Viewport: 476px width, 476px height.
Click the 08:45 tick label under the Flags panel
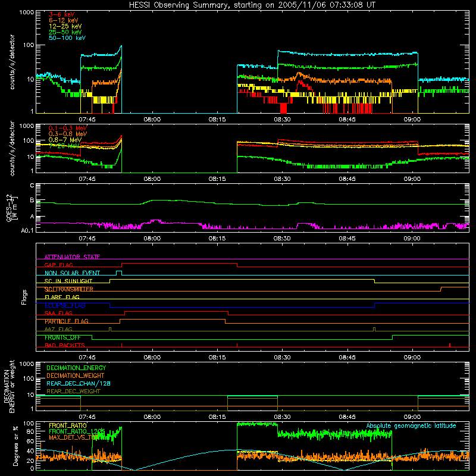tap(347, 358)
